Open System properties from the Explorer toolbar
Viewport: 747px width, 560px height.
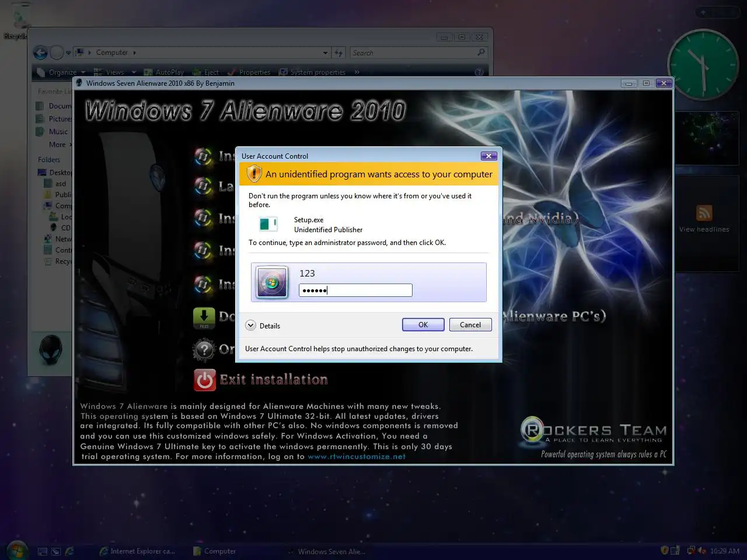pyautogui.click(x=312, y=72)
